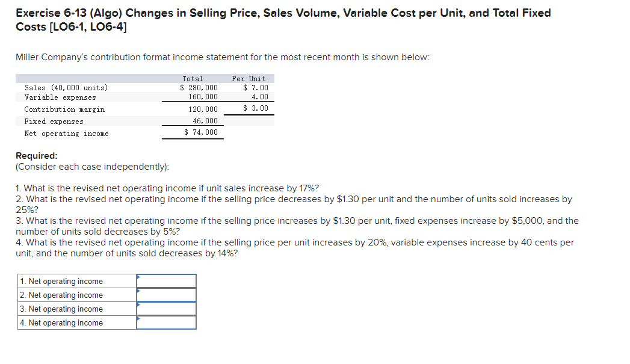Click the $ 280,000 sales total value
Image resolution: width=630 pixels, height=364 pixels.
click(x=199, y=87)
